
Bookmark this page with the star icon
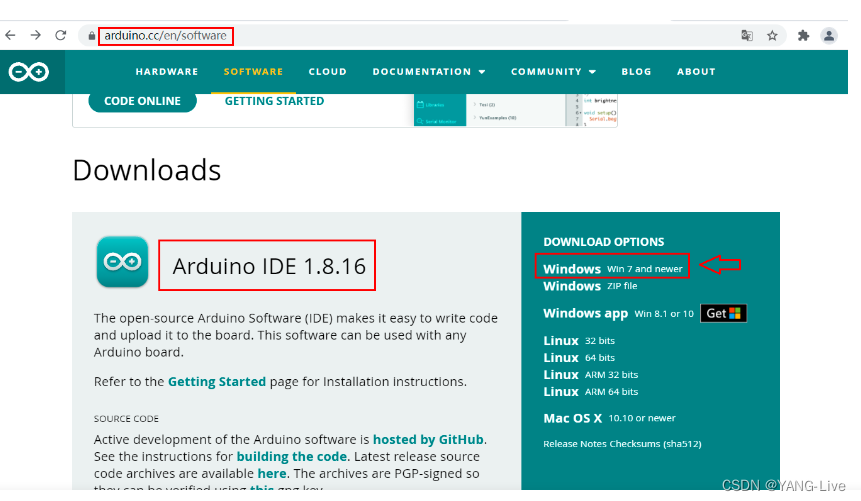click(x=773, y=36)
